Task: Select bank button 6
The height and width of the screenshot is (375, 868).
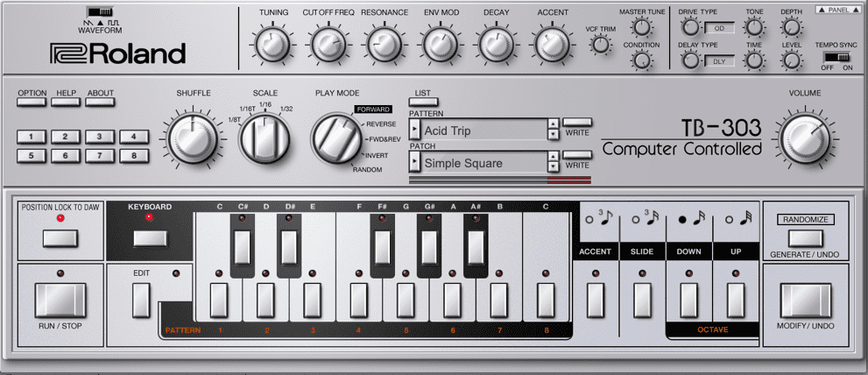Action: [66, 156]
